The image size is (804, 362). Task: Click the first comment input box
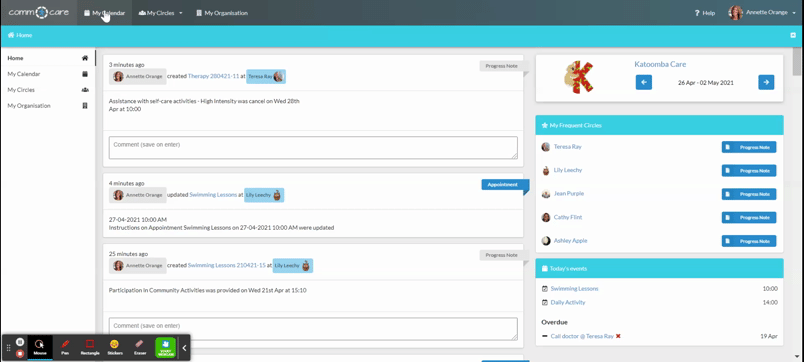pos(313,148)
